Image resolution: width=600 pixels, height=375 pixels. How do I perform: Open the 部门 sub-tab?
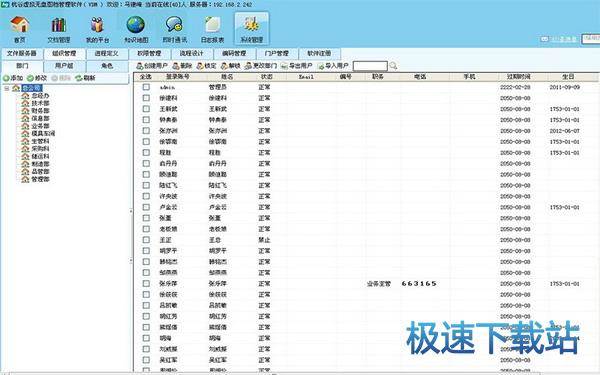22,66
